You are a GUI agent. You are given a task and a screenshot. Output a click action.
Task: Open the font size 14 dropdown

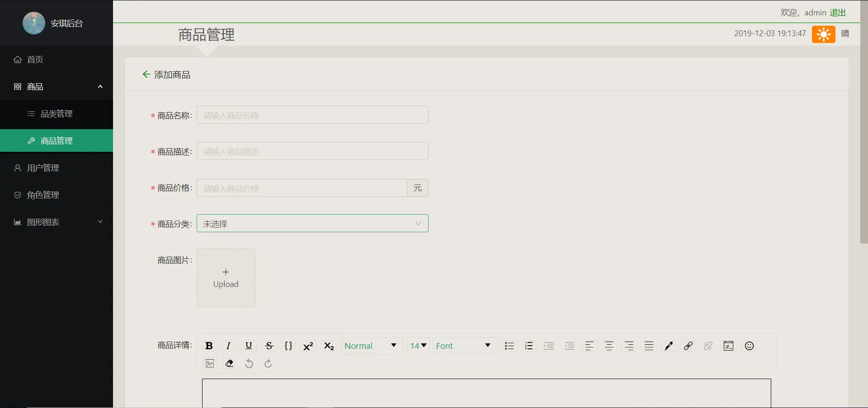click(x=418, y=346)
